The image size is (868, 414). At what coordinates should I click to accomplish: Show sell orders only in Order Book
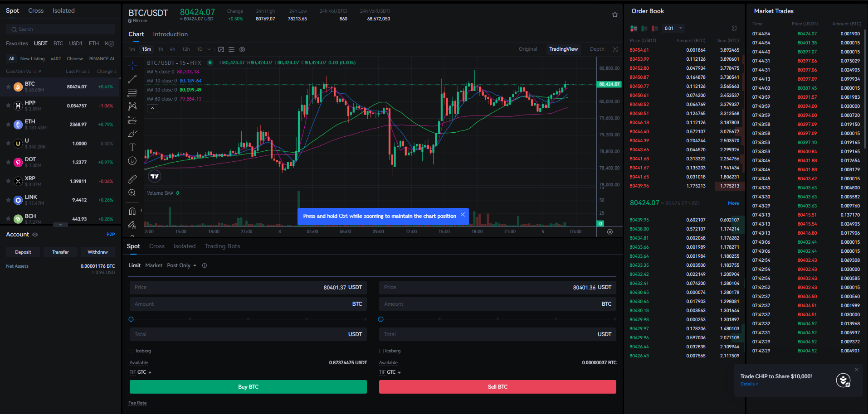[655, 29]
